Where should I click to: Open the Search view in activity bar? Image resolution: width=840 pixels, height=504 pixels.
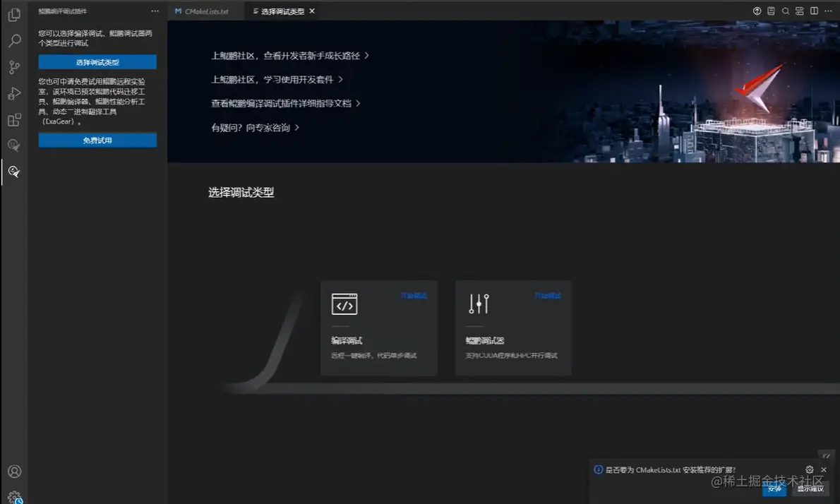coord(14,41)
